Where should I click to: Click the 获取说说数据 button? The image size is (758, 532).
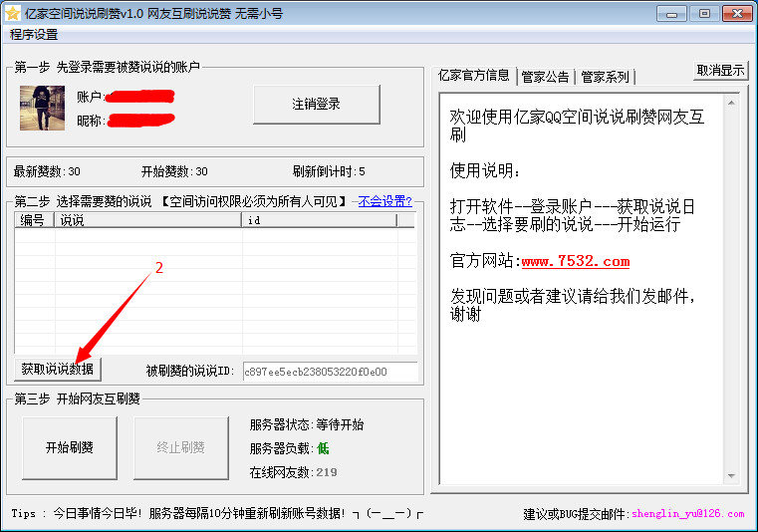pyautogui.click(x=58, y=369)
